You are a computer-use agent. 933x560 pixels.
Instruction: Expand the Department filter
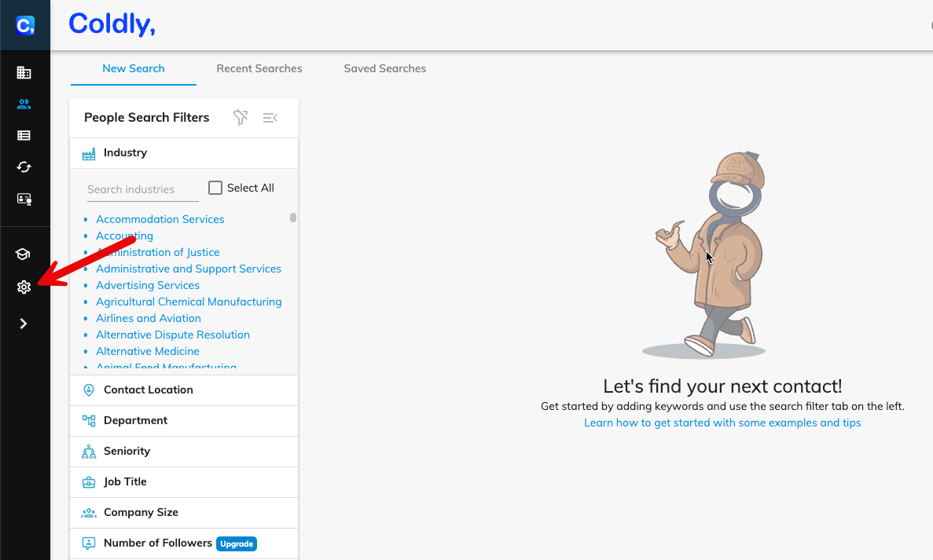coord(184,421)
